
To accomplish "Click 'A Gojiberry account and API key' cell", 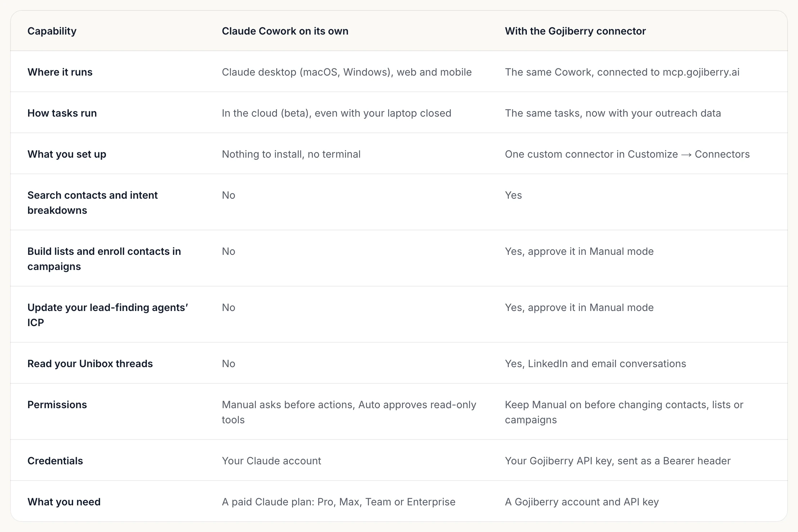I will tap(582, 502).
